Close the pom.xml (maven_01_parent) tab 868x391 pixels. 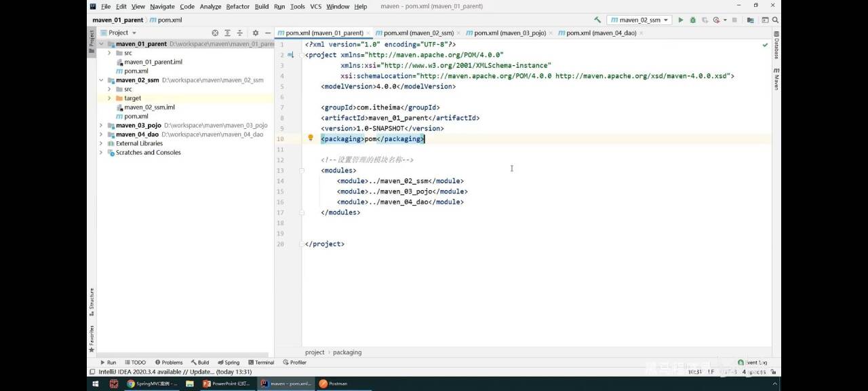point(368,33)
